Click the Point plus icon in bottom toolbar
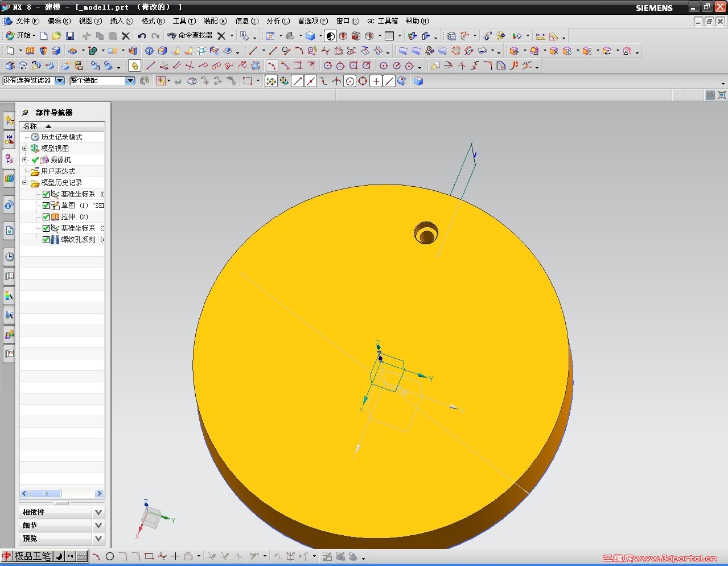 coord(175,556)
